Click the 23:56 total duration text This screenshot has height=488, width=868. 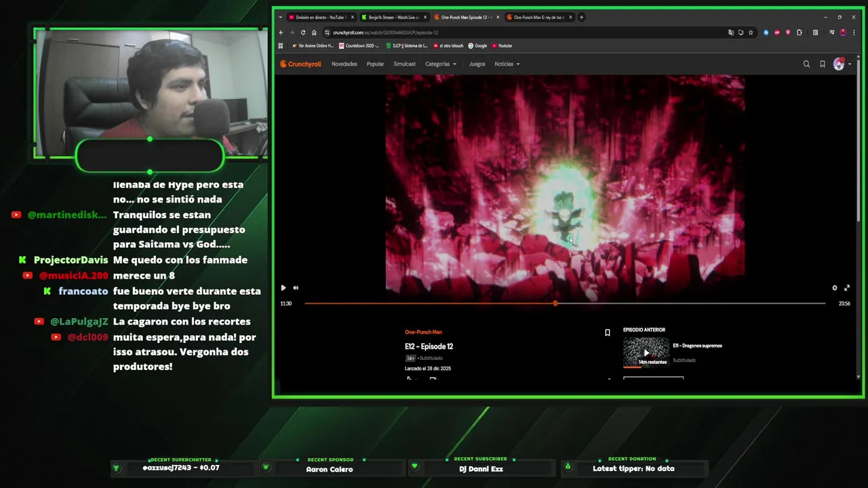click(x=844, y=304)
